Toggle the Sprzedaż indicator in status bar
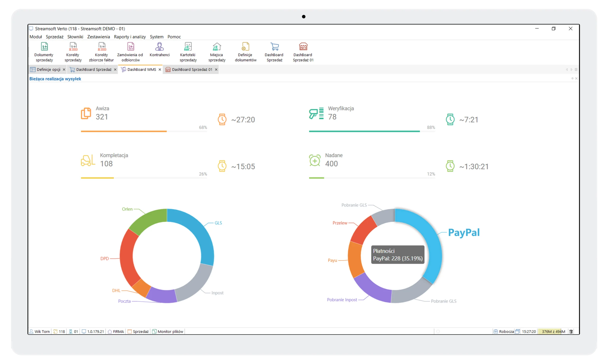Viewport: 607px width, 364px height. pos(138,331)
